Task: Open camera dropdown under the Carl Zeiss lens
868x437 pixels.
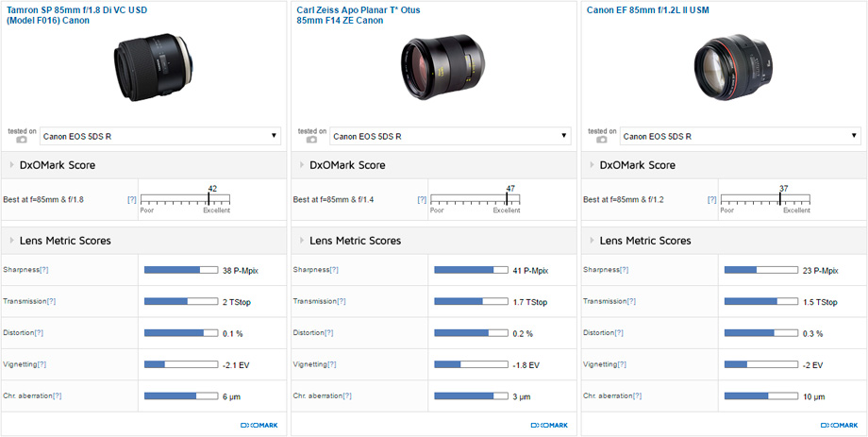Action: 450,136
